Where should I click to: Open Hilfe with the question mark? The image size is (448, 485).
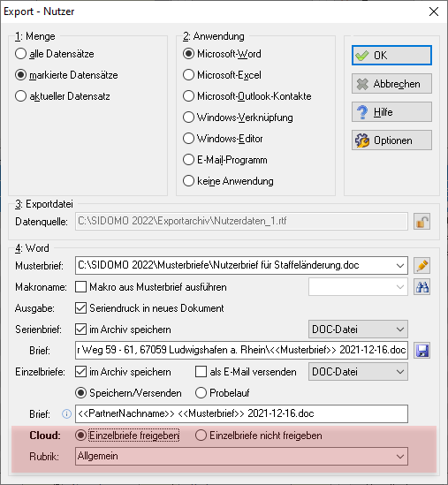[x=391, y=112]
